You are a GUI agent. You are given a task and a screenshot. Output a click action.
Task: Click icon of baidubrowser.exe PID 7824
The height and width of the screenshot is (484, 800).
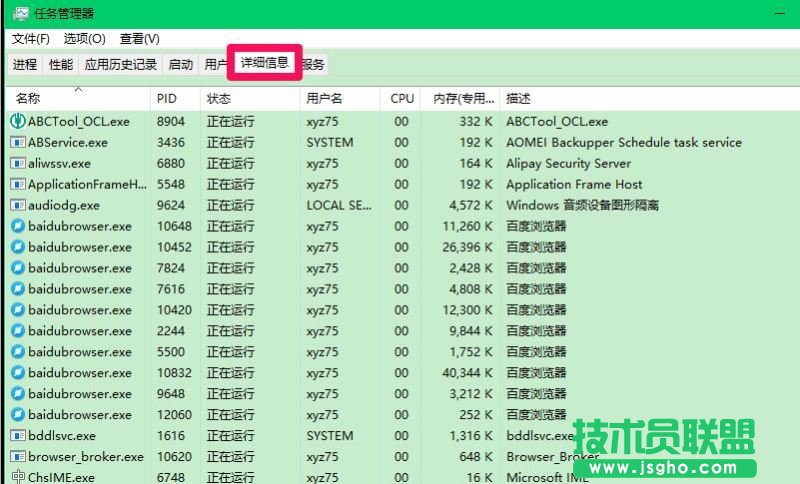click(18, 268)
